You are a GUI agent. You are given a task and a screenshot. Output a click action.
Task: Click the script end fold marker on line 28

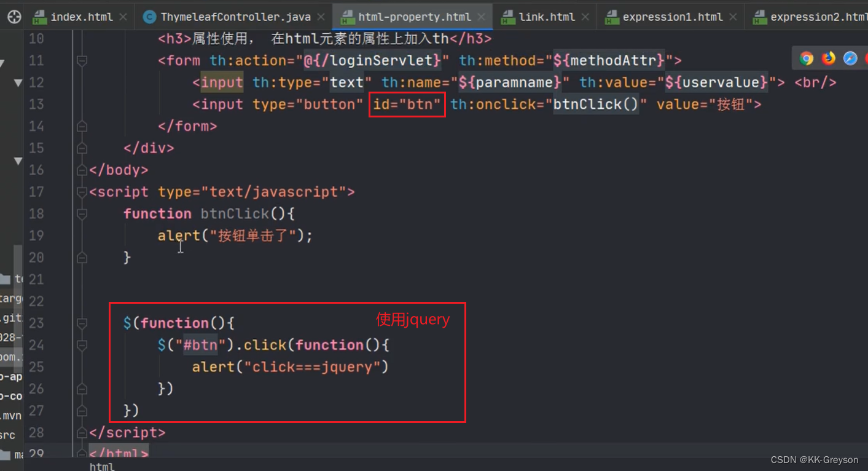pyautogui.click(x=82, y=433)
